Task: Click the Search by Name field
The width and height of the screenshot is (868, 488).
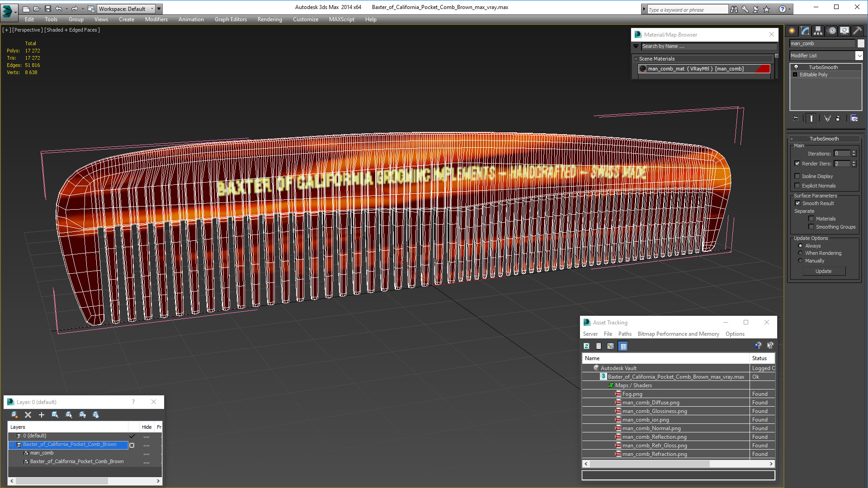Action: (x=709, y=46)
